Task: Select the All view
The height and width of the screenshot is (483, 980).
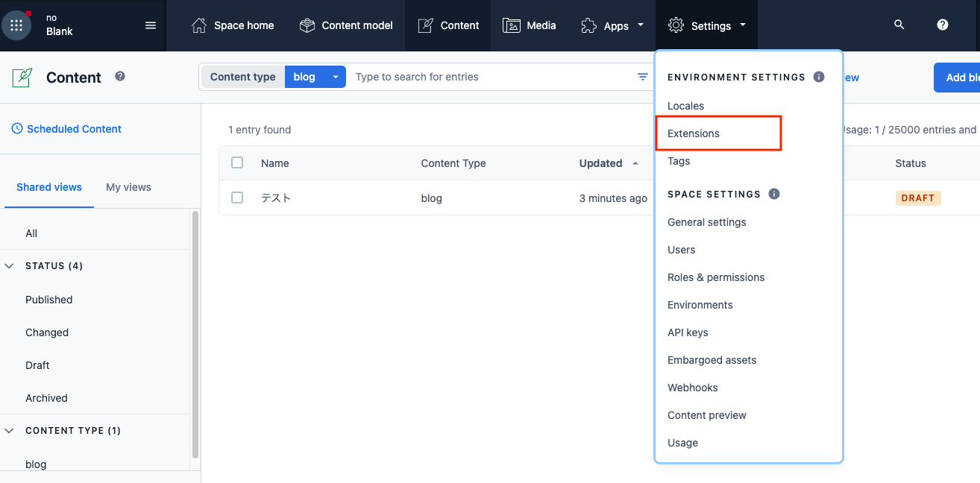Action: point(31,233)
